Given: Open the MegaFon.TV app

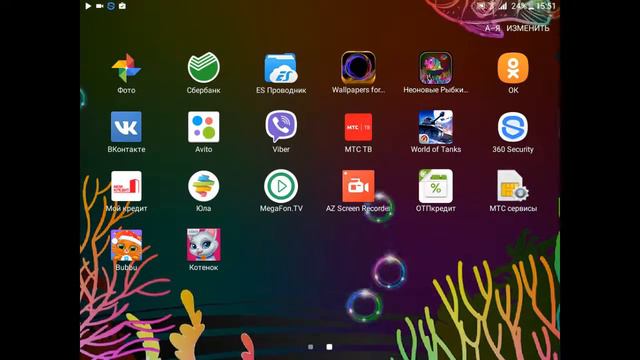Looking at the screenshot, I should click(281, 186).
